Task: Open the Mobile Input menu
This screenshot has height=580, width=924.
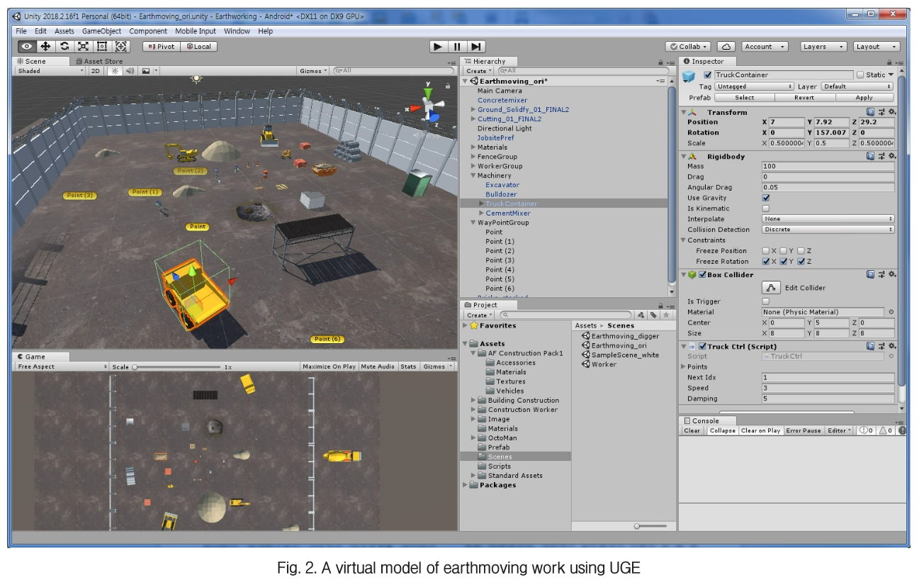Action: point(196,31)
